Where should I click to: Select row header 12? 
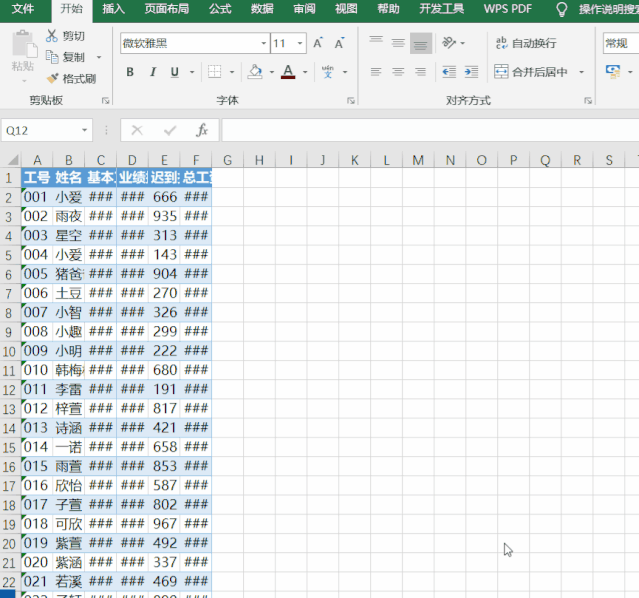pyautogui.click(x=10, y=390)
